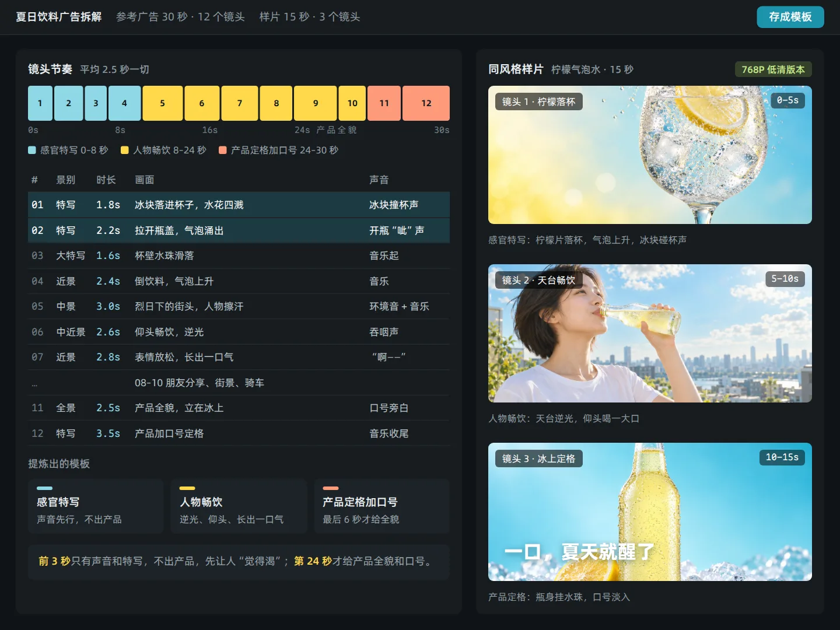Select orange segment 12 on the timeline bar

click(426, 103)
